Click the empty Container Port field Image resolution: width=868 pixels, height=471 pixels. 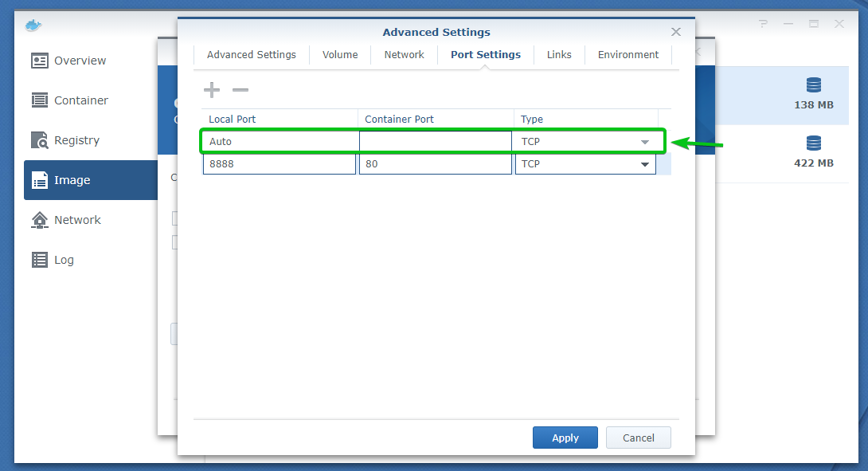pyautogui.click(x=435, y=143)
